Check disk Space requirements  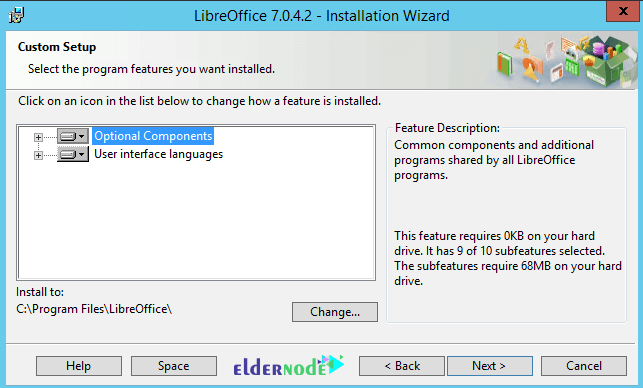pos(174,366)
